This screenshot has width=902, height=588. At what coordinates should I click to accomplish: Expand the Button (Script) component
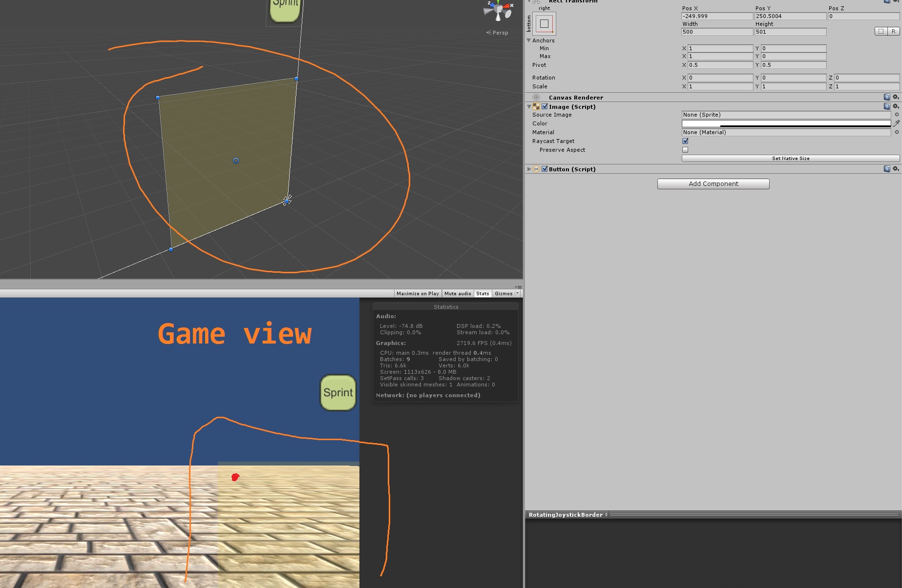(x=529, y=169)
